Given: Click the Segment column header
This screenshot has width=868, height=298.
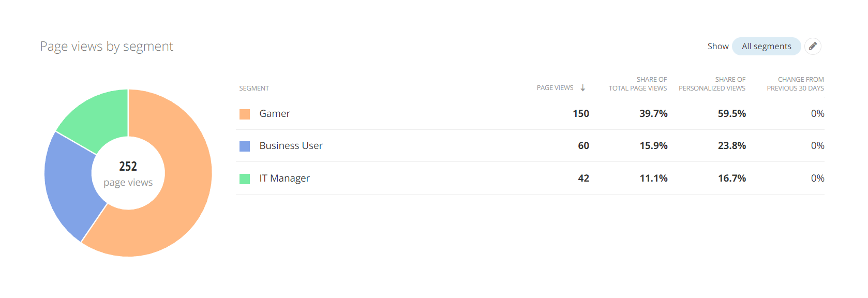Looking at the screenshot, I should (x=254, y=88).
